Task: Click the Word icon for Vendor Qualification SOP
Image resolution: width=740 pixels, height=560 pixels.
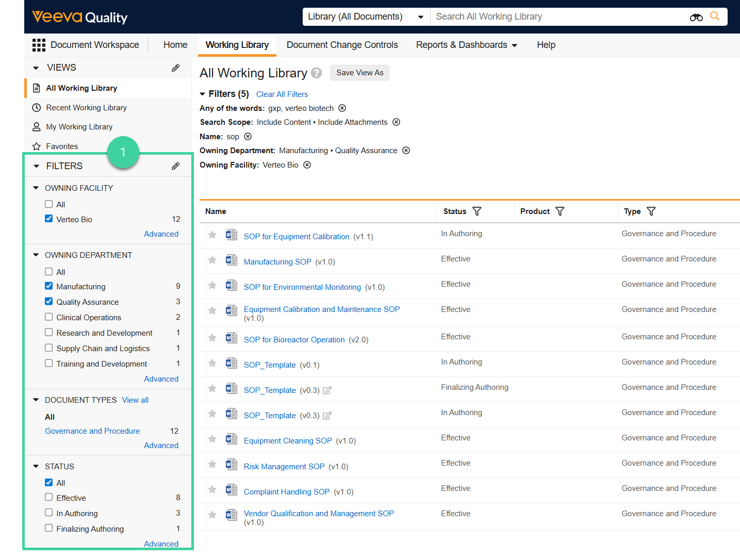Action: (x=232, y=515)
